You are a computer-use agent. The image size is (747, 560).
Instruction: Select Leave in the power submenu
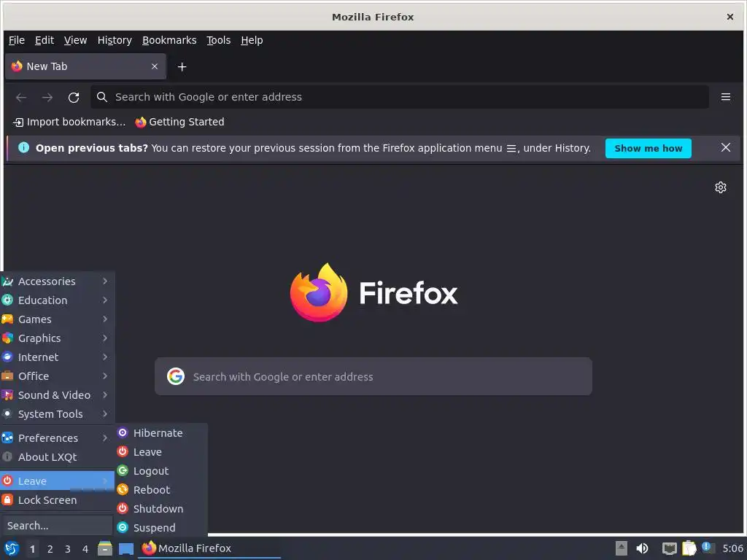pyautogui.click(x=161, y=452)
